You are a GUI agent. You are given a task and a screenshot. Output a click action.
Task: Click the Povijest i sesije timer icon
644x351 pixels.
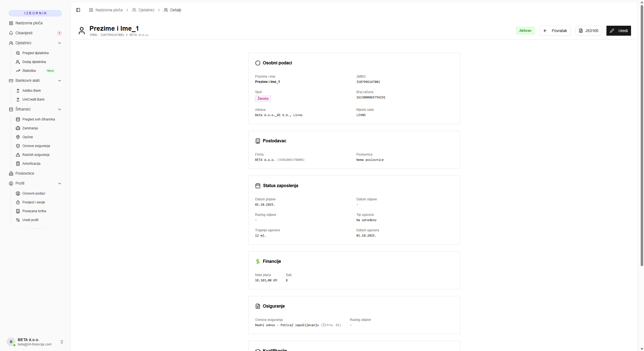click(x=18, y=202)
